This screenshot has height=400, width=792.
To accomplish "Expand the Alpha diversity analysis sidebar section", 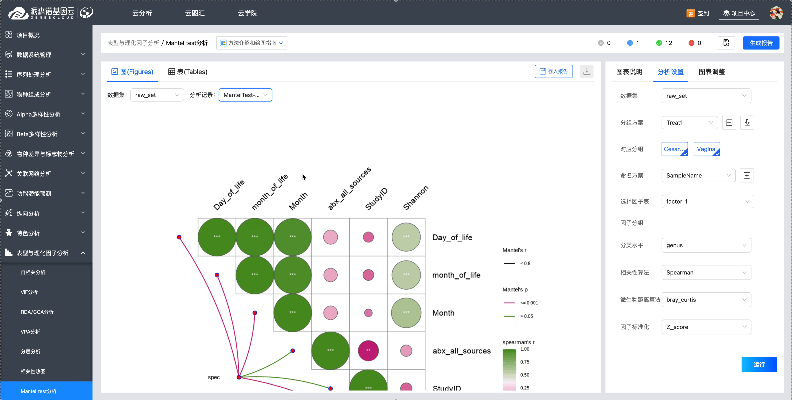I will coord(44,115).
